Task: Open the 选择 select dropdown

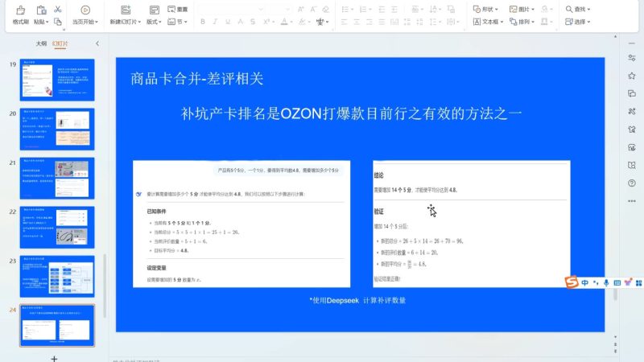Action: [x=577, y=22]
